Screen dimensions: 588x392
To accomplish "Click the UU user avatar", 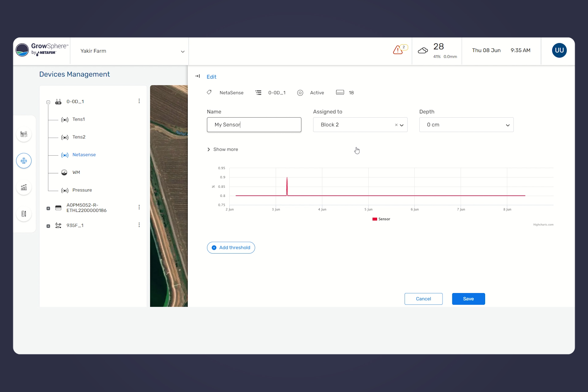I will coord(559,51).
